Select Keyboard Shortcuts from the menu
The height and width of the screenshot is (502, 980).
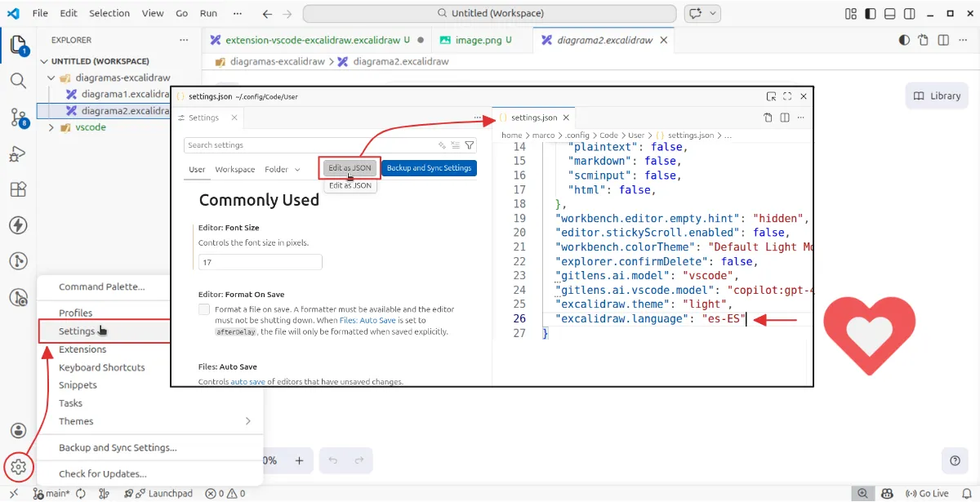point(102,367)
